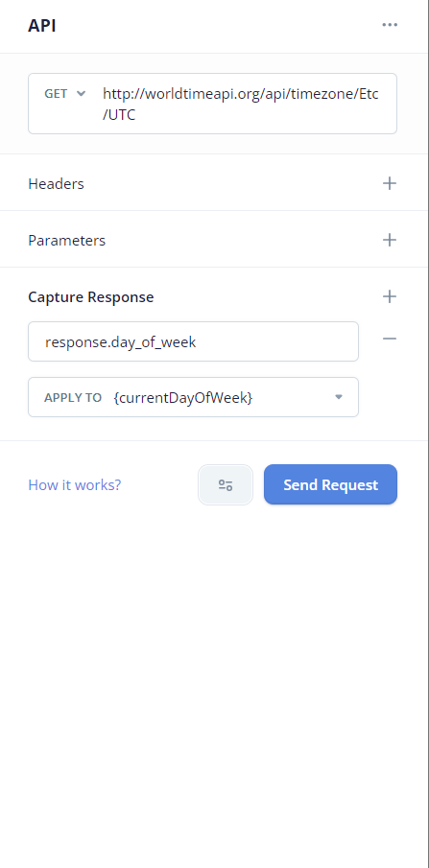429x868 pixels.
Task: Add a new parameter with plus icon
Action: 390,240
